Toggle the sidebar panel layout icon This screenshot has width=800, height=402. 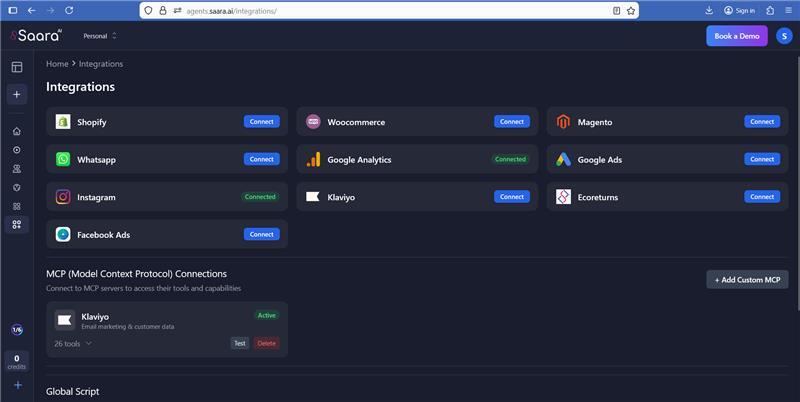point(16,67)
